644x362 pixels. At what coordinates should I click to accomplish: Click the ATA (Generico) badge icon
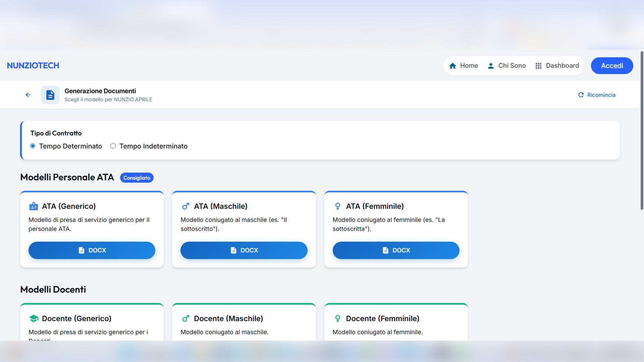(x=34, y=206)
